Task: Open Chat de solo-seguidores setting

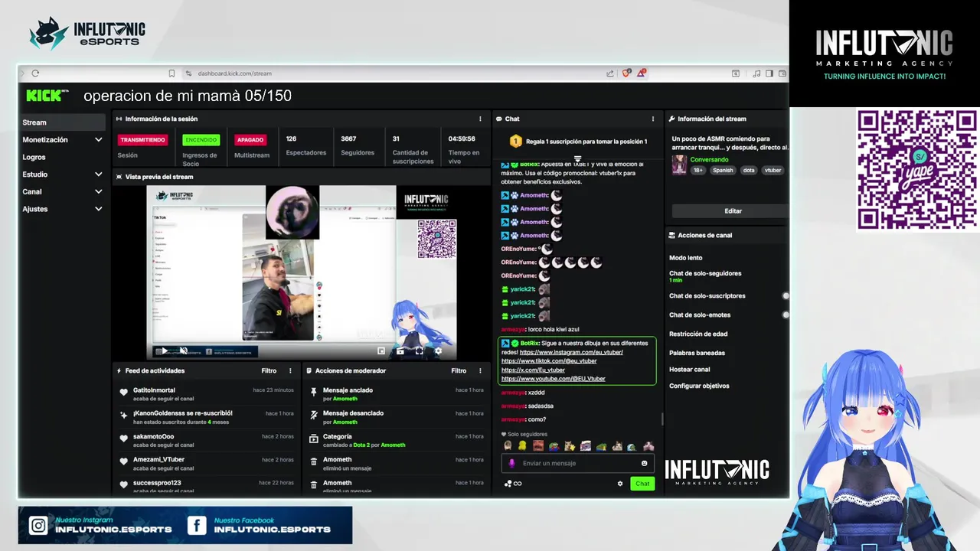Action: (705, 273)
